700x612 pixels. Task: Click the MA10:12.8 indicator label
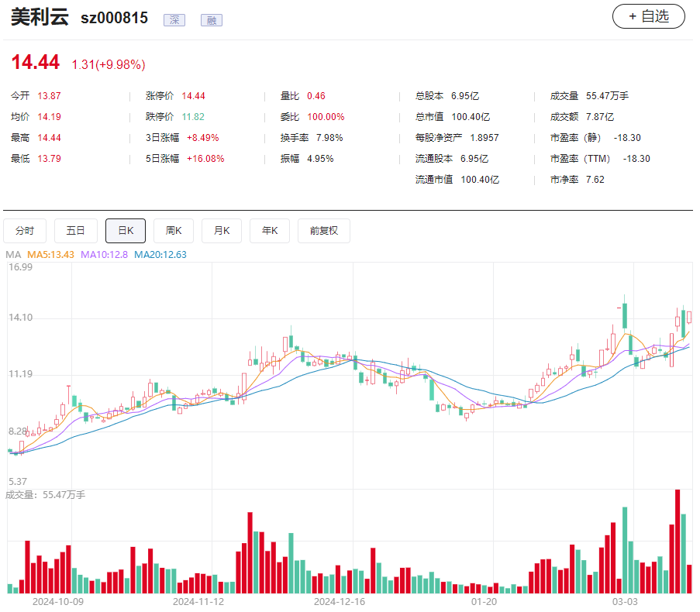pos(104,255)
